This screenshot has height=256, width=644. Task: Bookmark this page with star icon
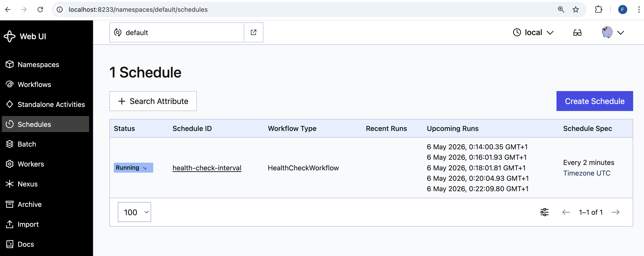point(575,10)
